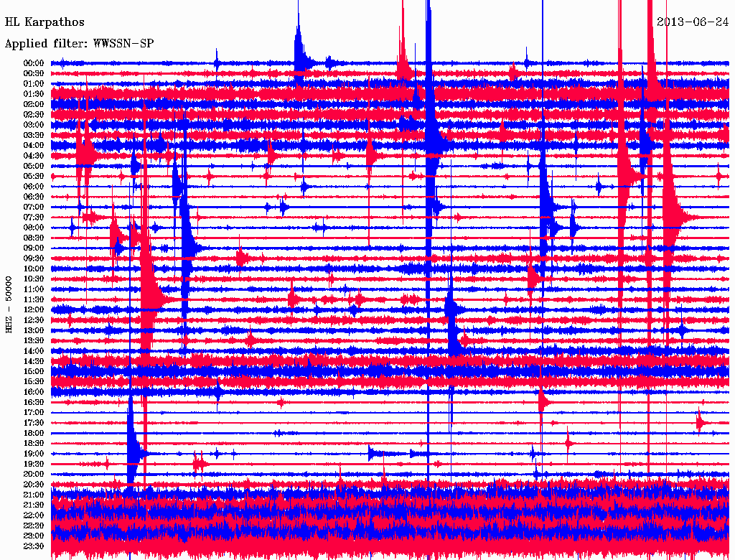Click the HL Karpathos station title
Viewport: 735px width, 560px height.
point(45,22)
